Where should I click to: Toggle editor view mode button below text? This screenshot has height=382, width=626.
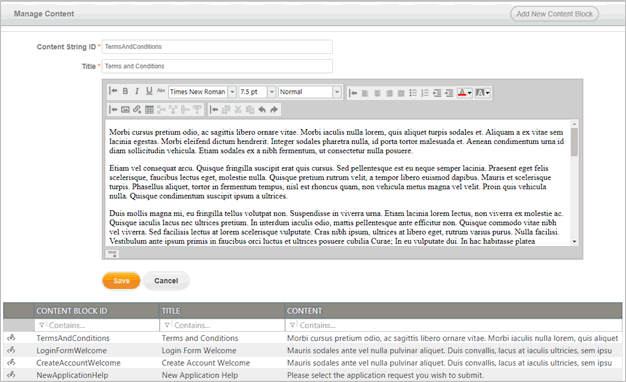(x=112, y=253)
